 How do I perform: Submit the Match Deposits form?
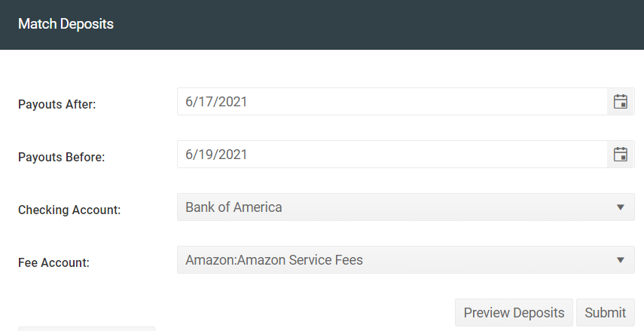pos(606,312)
